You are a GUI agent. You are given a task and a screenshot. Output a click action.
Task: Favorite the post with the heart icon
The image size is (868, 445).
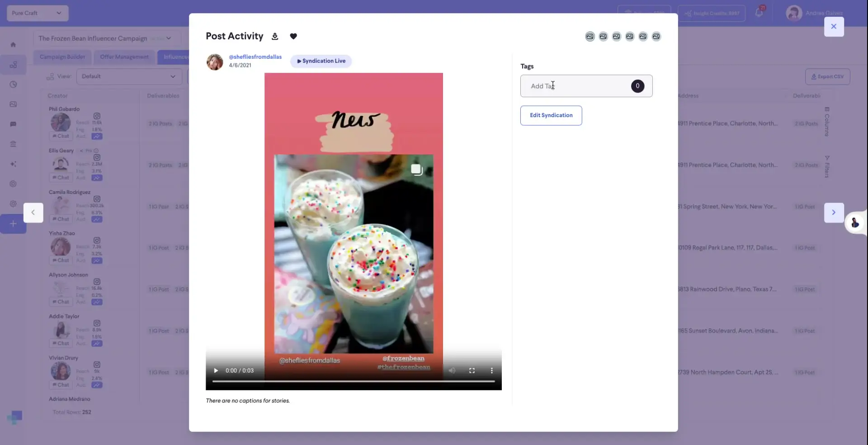(x=293, y=37)
